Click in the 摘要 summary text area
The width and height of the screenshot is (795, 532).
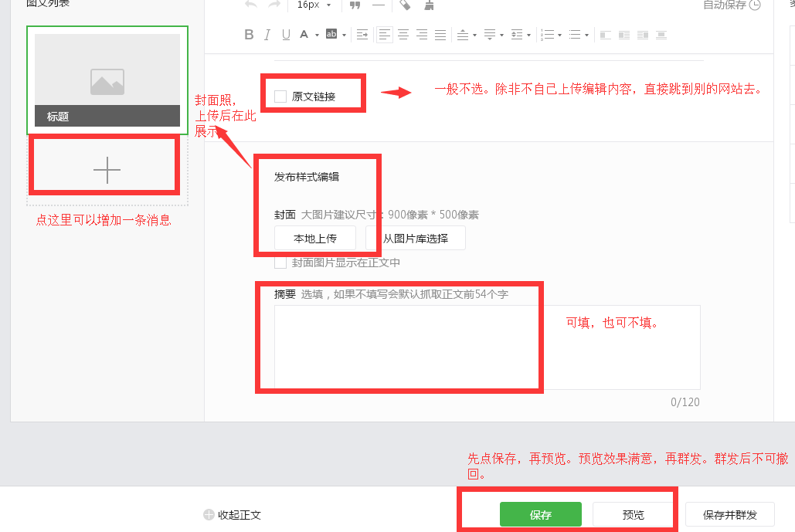pos(487,347)
